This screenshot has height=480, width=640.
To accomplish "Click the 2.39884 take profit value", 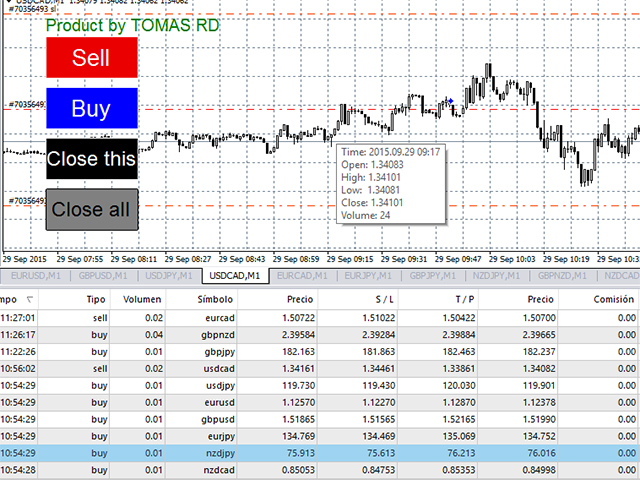I will coord(459,335).
